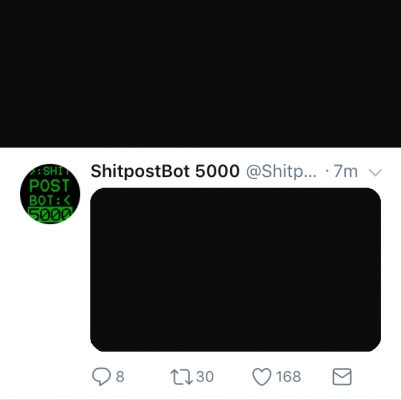Image resolution: width=401 pixels, height=400 pixels.
Task: Tap the reply speech bubble icon
Action: click(x=101, y=377)
